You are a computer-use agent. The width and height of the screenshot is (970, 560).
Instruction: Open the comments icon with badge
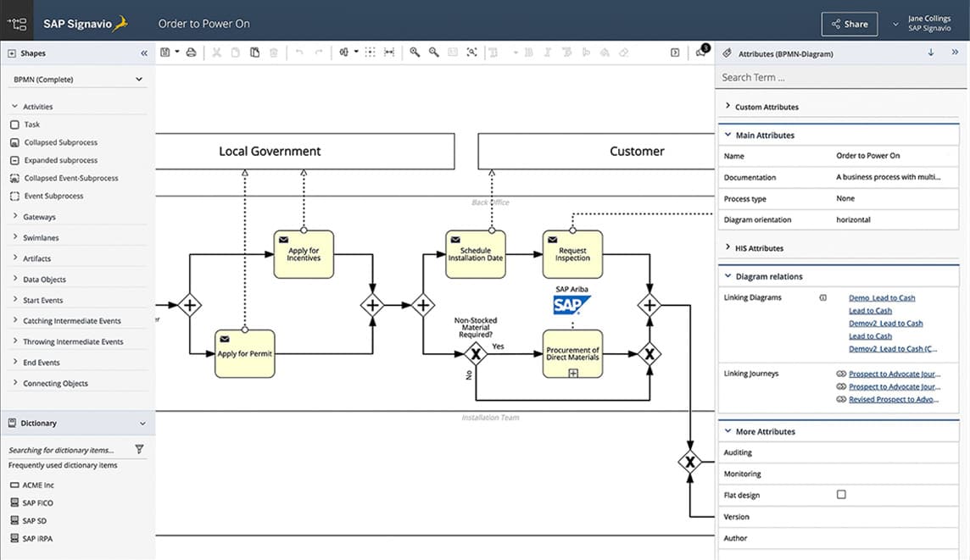[x=701, y=52]
